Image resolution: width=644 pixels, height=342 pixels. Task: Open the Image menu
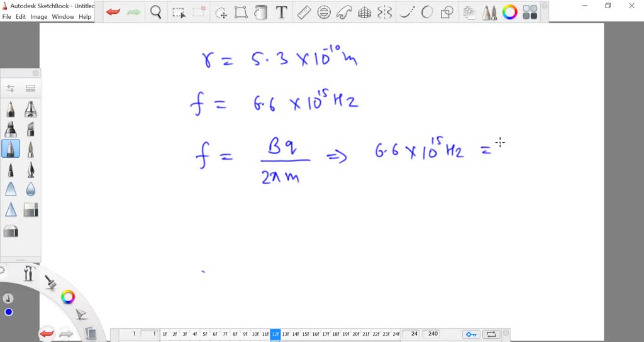pyautogui.click(x=38, y=17)
